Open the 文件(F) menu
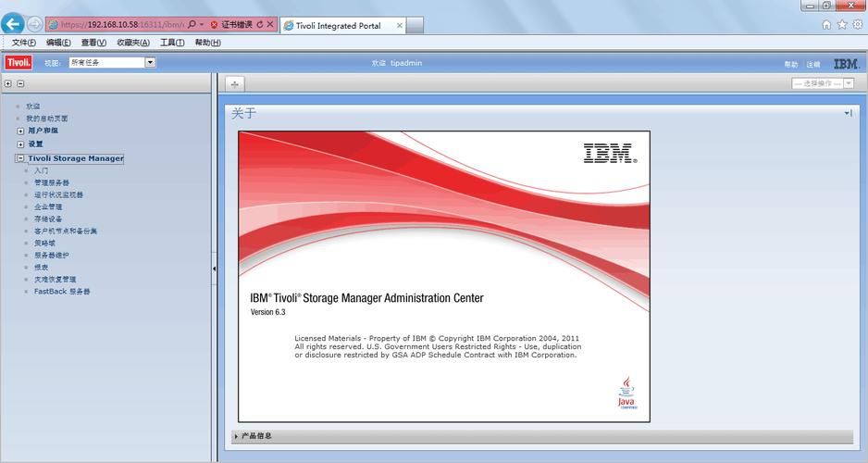The image size is (868, 463). click(24, 43)
